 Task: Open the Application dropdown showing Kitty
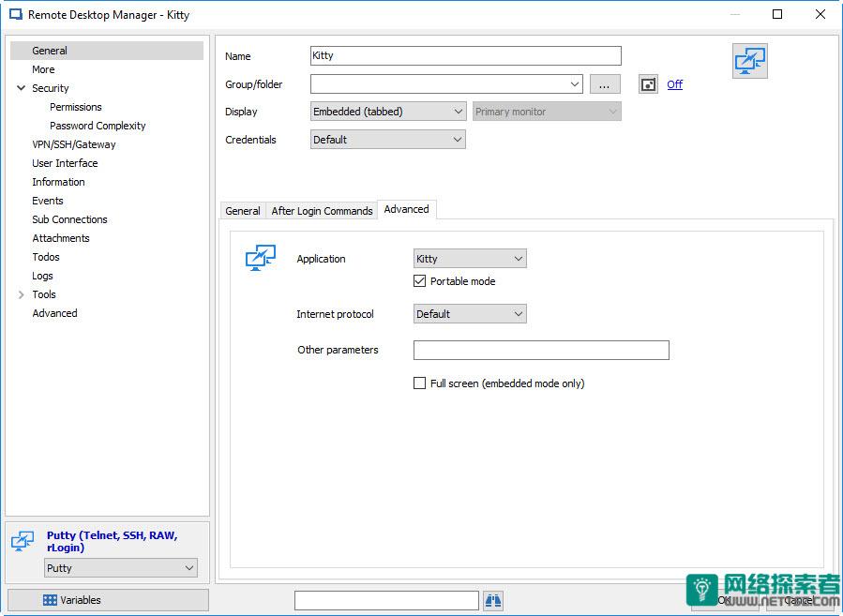pyautogui.click(x=470, y=259)
